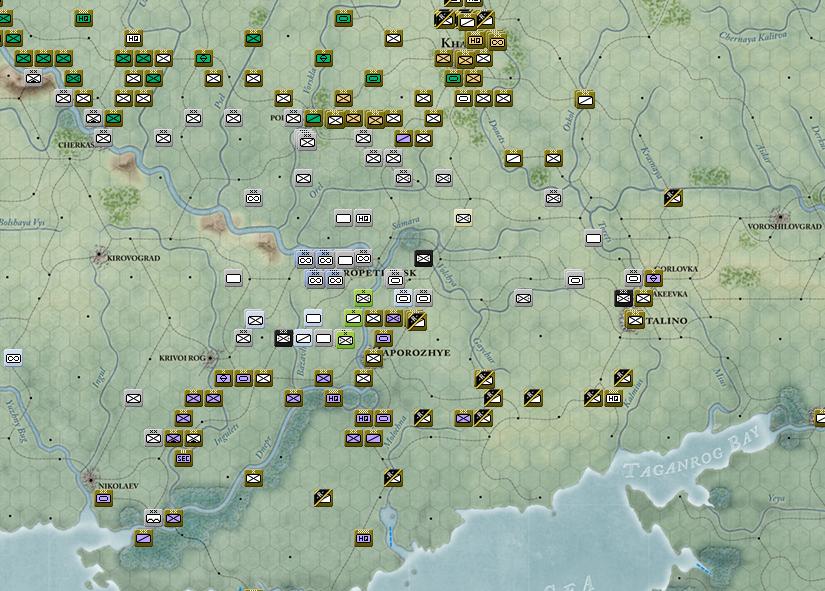Click the Voroshilovgrad city label
The height and width of the screenshot is (591, 825).
784,226
